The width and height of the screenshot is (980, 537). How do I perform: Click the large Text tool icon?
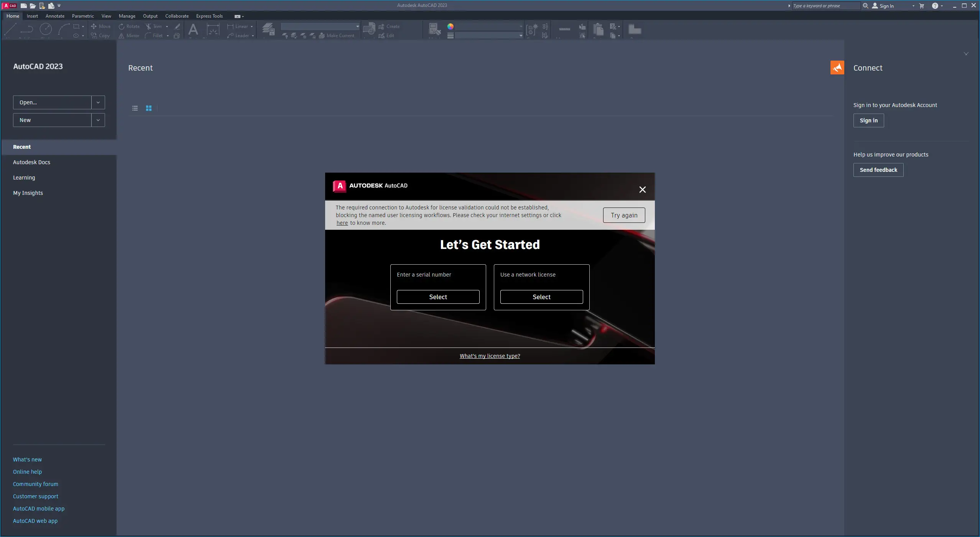(193, 29)
